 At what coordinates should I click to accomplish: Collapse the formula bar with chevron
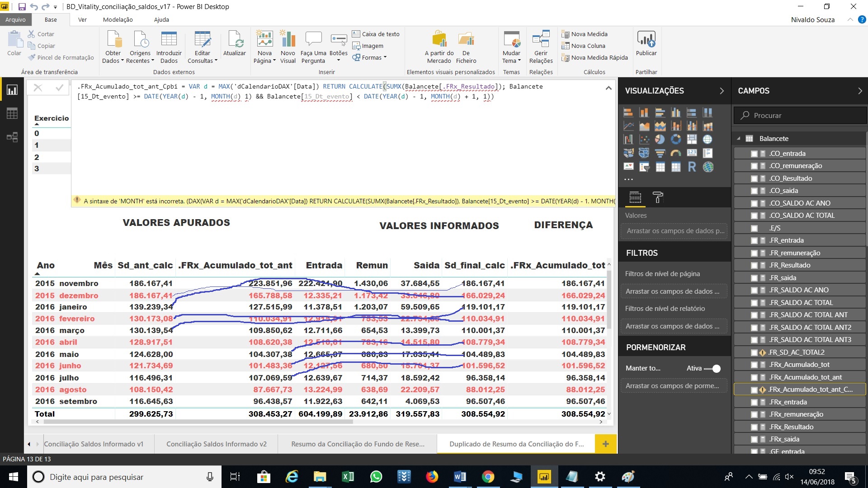(609, 88)
